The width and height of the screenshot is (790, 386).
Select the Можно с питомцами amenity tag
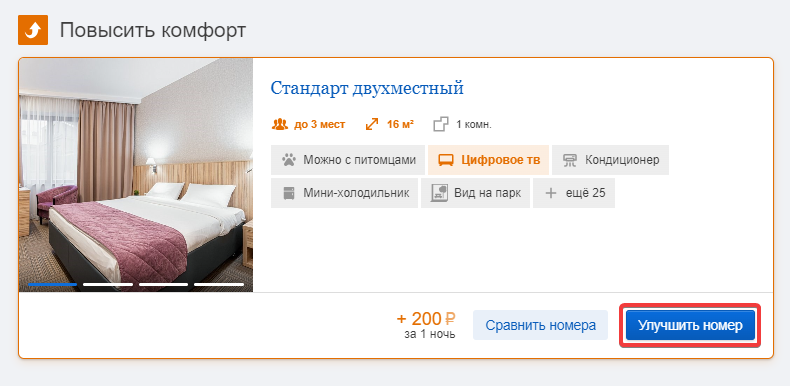coord(348,160)
